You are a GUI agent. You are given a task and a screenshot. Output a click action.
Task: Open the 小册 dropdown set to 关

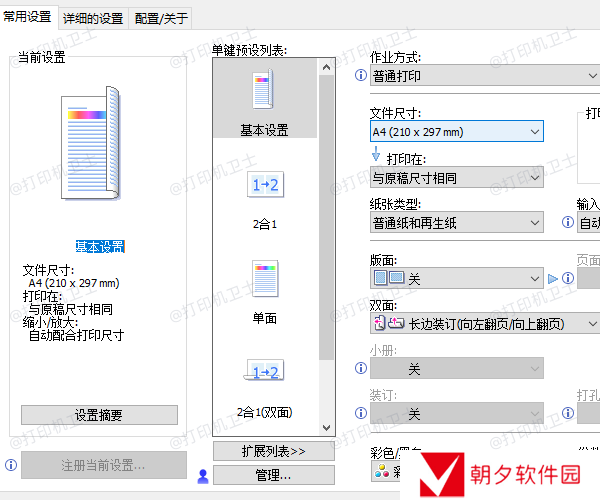point(457,368)
